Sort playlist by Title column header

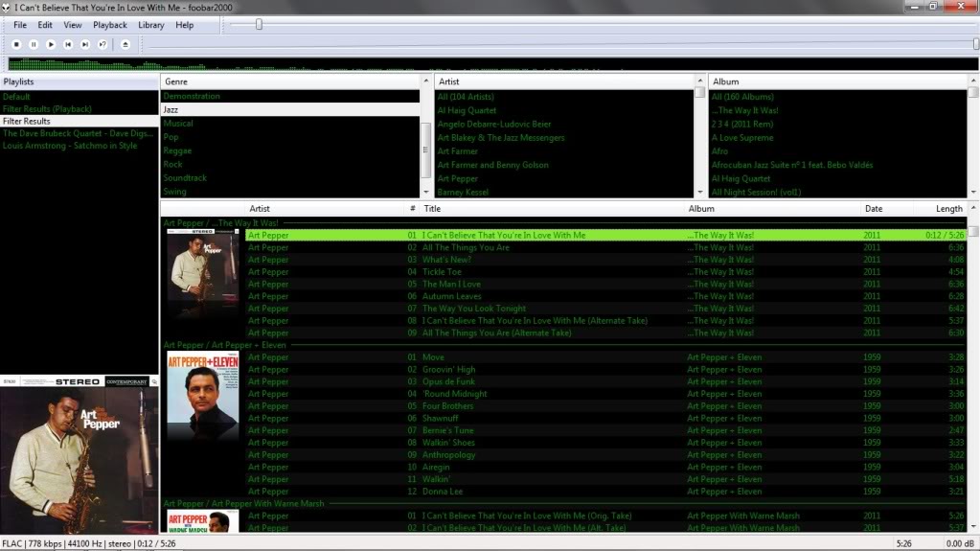click(553, 209)
